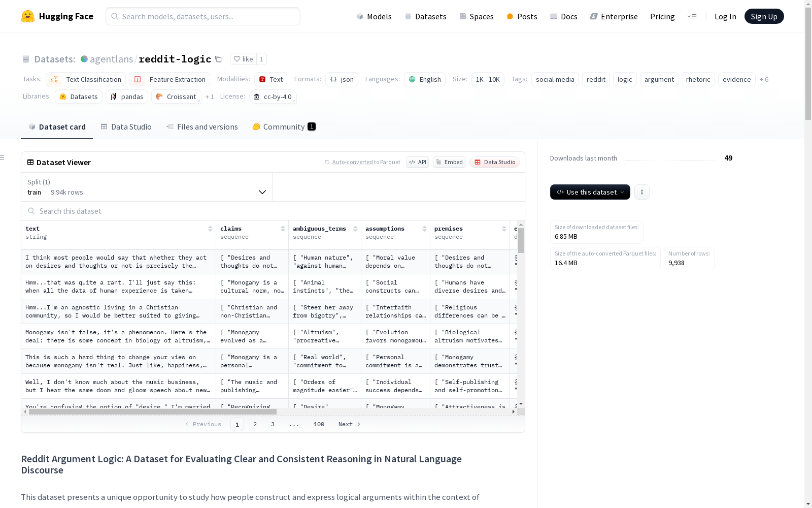Go to page 2 of the dataset
The width and height of the screenshot is (812, 508).
tap(255, 424)
